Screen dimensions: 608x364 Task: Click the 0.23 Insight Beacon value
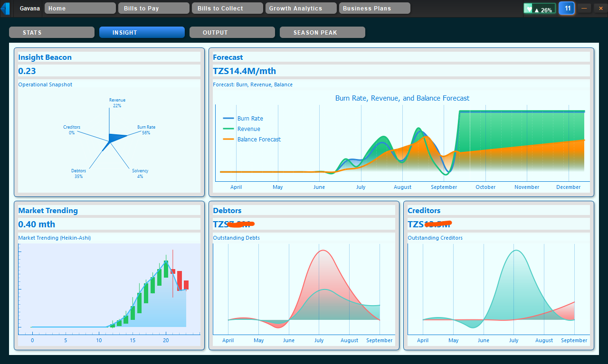pos(27,71)
